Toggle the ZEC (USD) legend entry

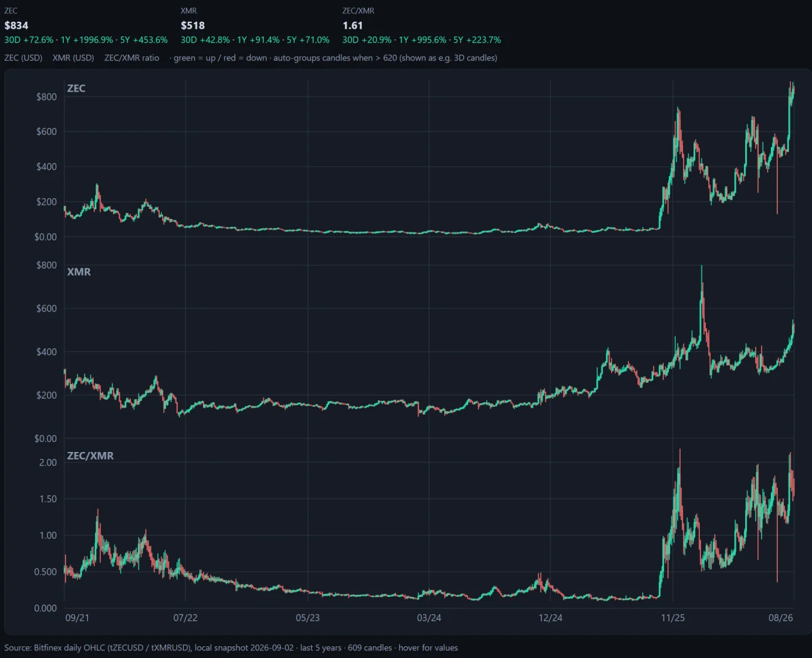[x=23, y=58]
